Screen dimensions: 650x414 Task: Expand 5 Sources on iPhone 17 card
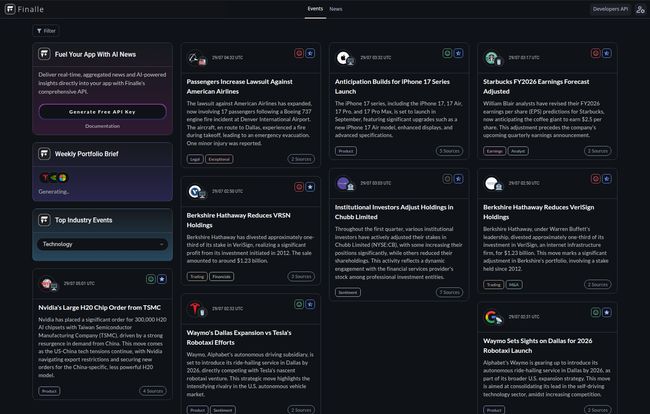[449, 151]
